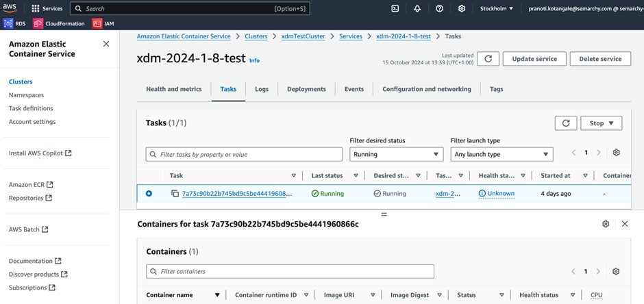Sort by Container runtime ID column
Viewport: 644px width, 304px height.
306,295
